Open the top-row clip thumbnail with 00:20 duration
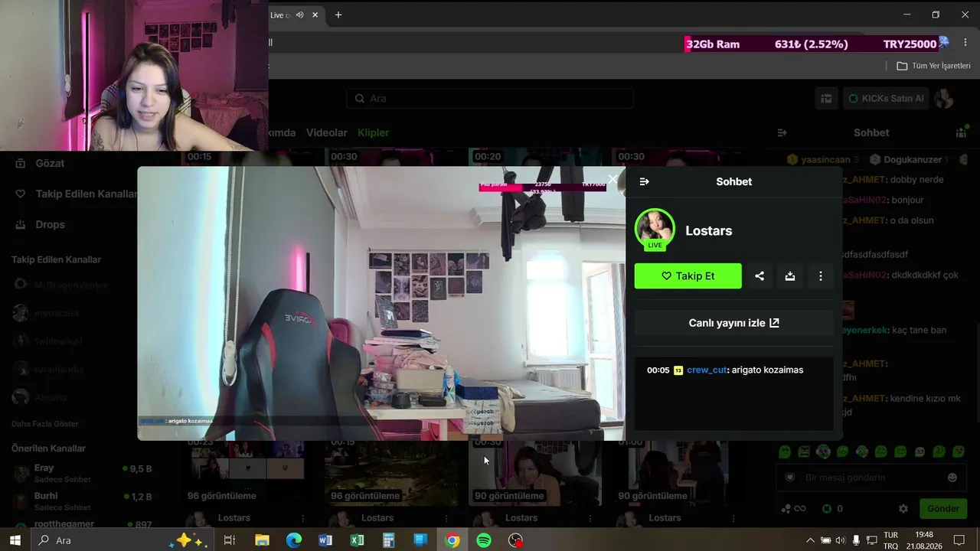The width and height of the screenshot is (980, 551). coord(535,157)
